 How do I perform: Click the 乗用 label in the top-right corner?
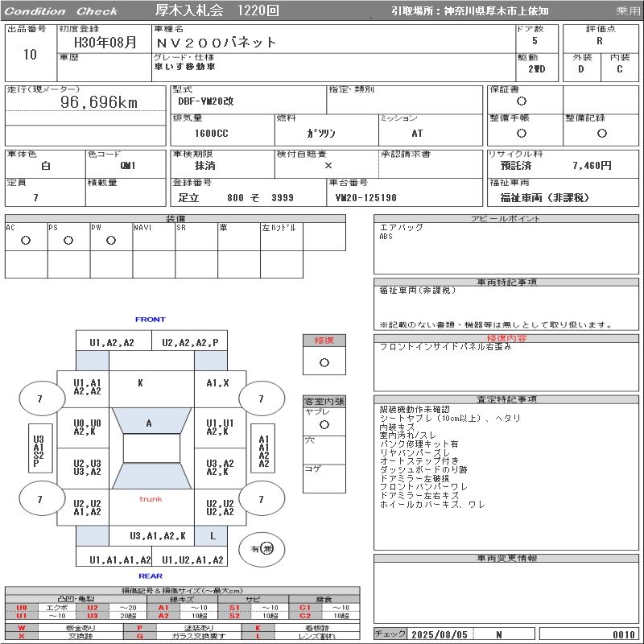(628, 11)
